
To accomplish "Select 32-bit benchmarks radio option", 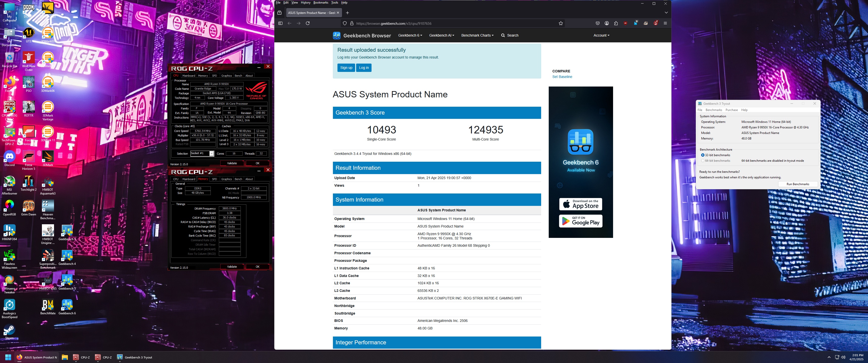I will 703,155.
